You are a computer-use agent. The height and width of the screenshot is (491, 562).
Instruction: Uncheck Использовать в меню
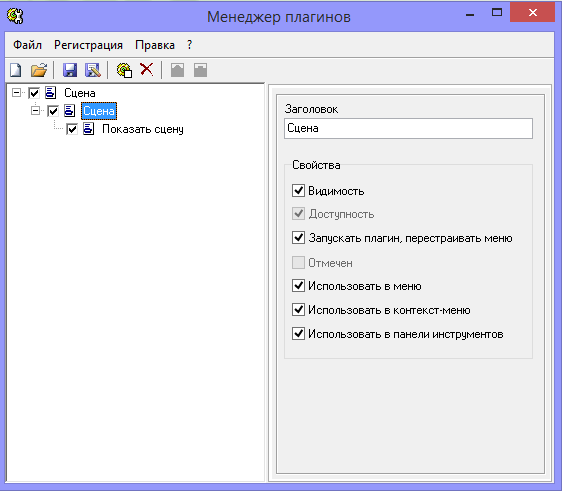pyautogui.click(x=298, y=286)
